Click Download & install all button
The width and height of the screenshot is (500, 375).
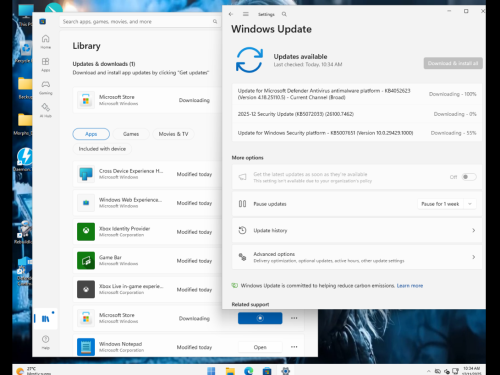click(x=453, y=63)
